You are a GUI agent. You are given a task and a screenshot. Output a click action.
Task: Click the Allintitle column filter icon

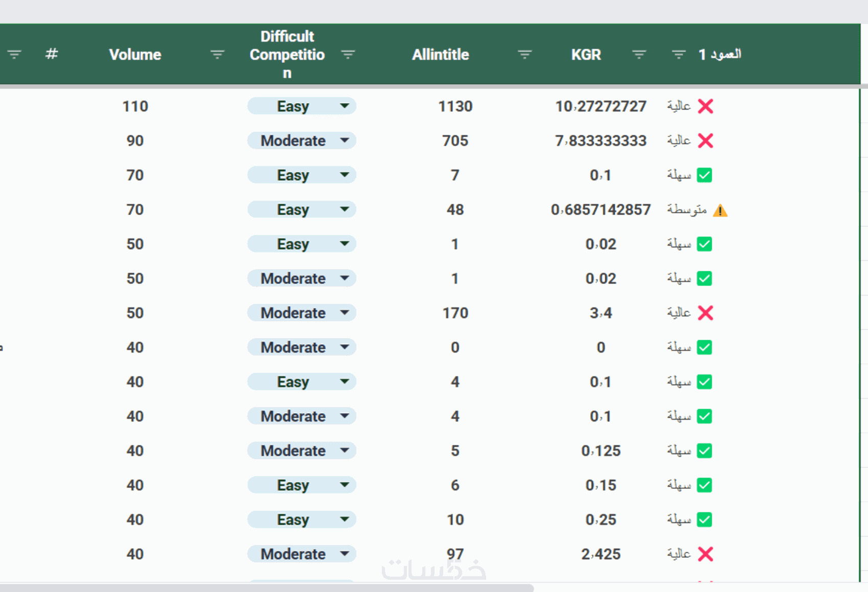click(524, 54)
